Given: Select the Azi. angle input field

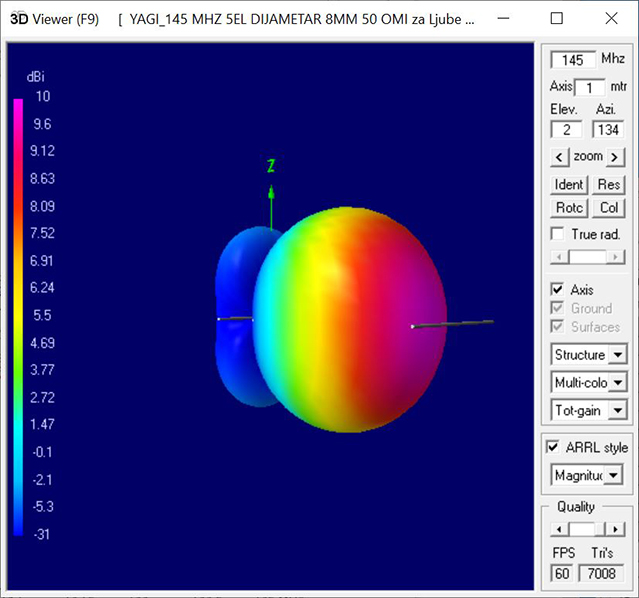Looking at the screenshot, I should pyautogui.click(x=607, y=129).
